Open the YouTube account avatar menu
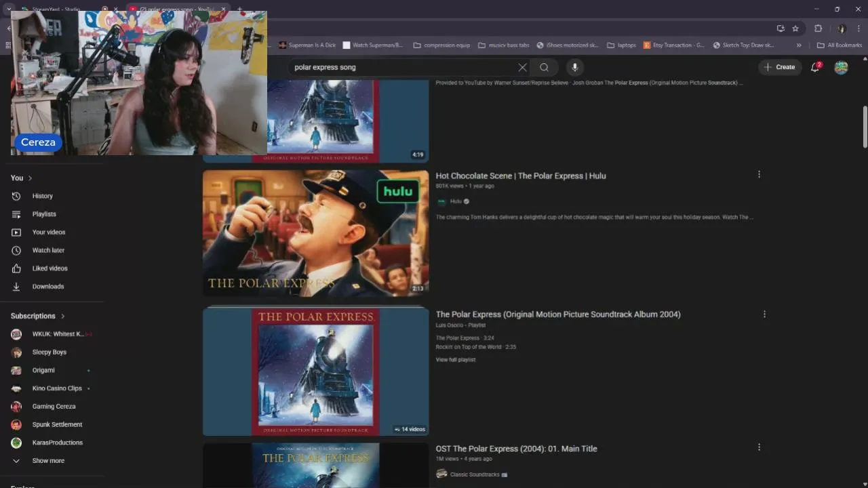This screenshot has width=868, height=488. (x=841, y=67)
